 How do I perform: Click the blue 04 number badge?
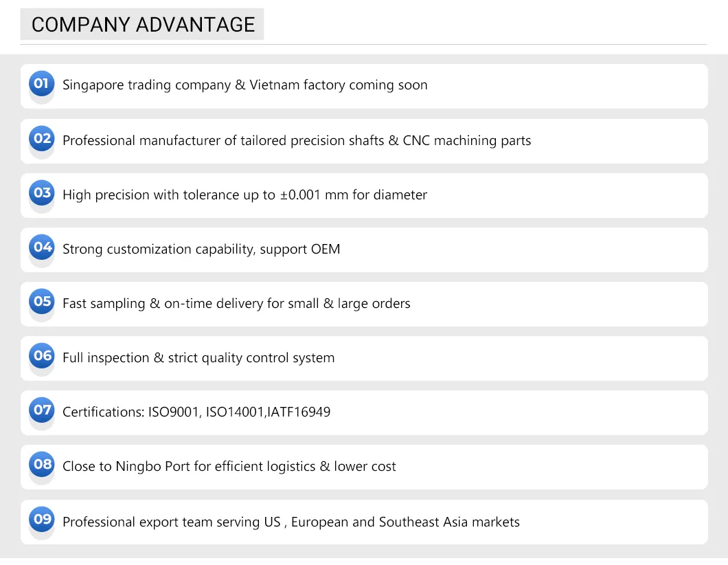pyautogui.click(x=42, y=247)
